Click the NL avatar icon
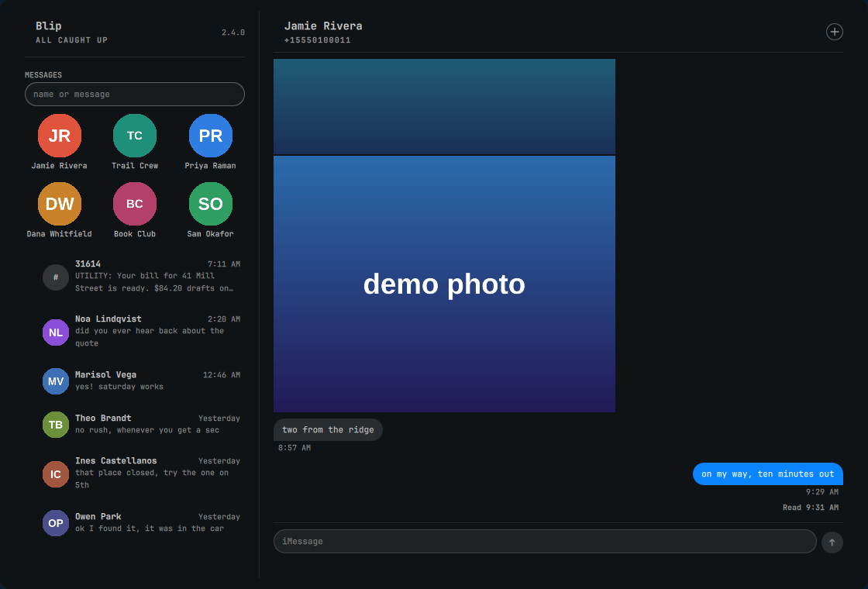This screenshot has width=868, height=589. [55, 332]
